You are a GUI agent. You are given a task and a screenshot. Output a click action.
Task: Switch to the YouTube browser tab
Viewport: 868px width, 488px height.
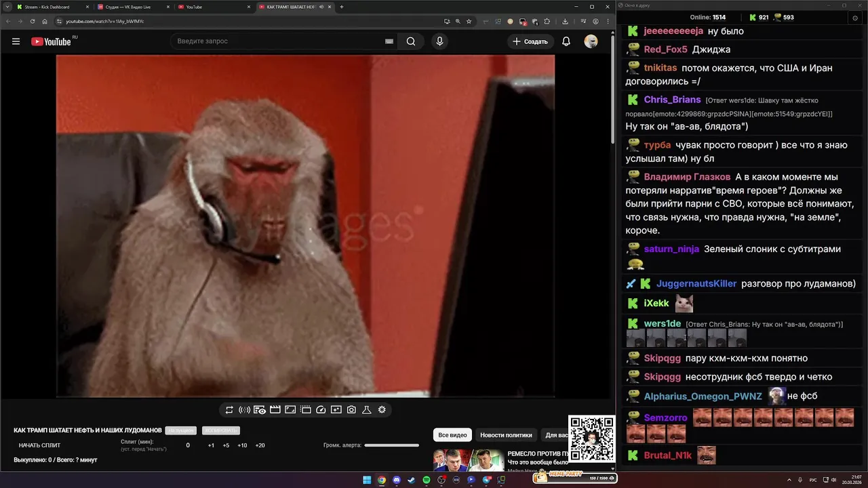(x=213, y=7)
